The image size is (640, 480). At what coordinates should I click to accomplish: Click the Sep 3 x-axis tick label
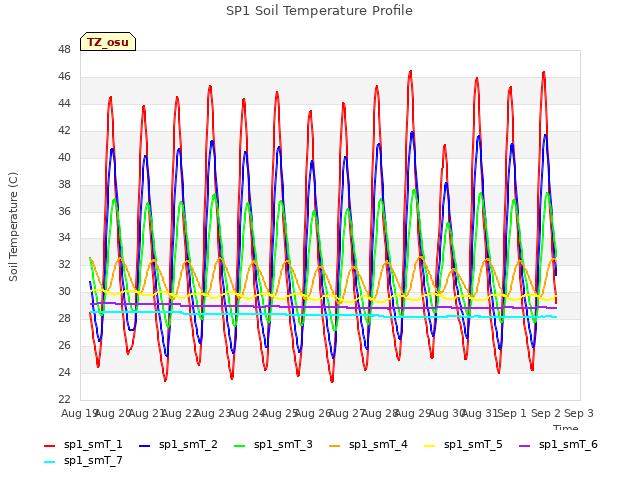tap(579, 413)
